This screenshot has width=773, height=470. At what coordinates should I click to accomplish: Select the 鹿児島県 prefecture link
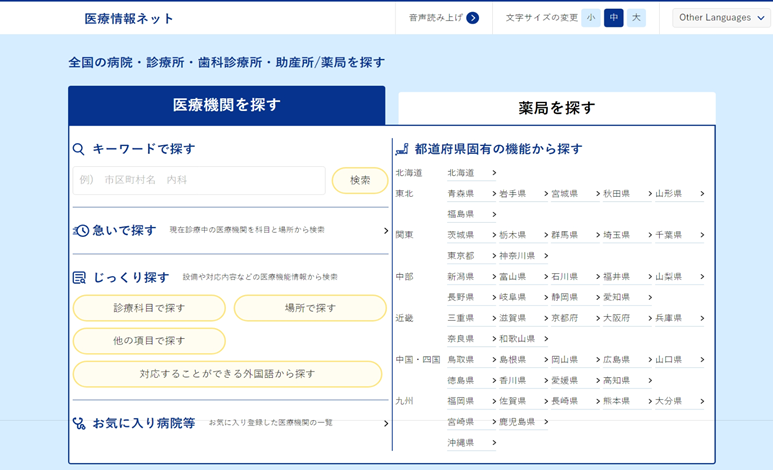pyautogui.click(x=524, y=422)
